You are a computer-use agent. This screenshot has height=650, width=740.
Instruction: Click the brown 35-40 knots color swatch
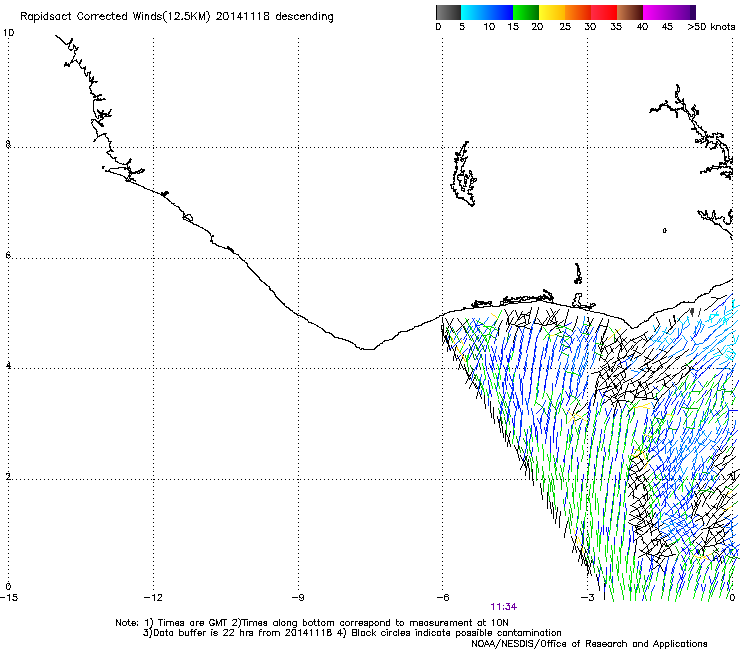coord(630,12)
